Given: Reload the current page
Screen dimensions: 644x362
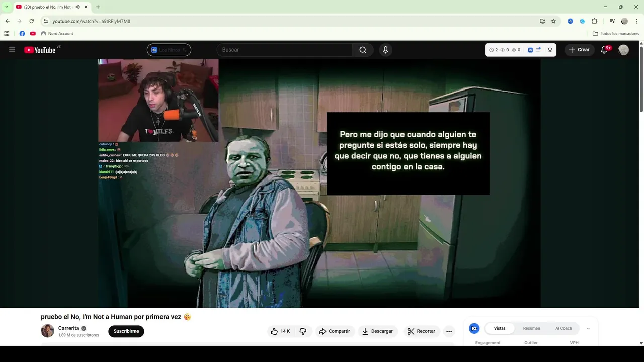Looking at the screenshot, I should (x=31, y=21).
